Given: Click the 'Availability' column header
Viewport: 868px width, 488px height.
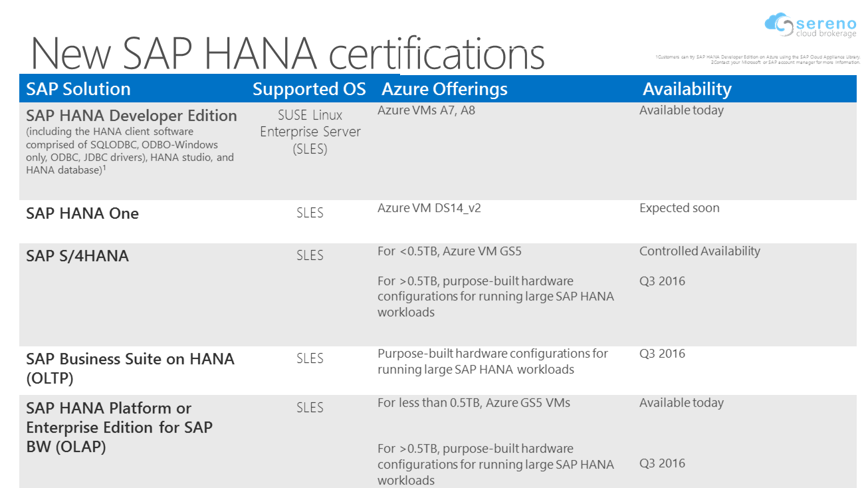Looking at the screenshot, I should click(687, 89).
